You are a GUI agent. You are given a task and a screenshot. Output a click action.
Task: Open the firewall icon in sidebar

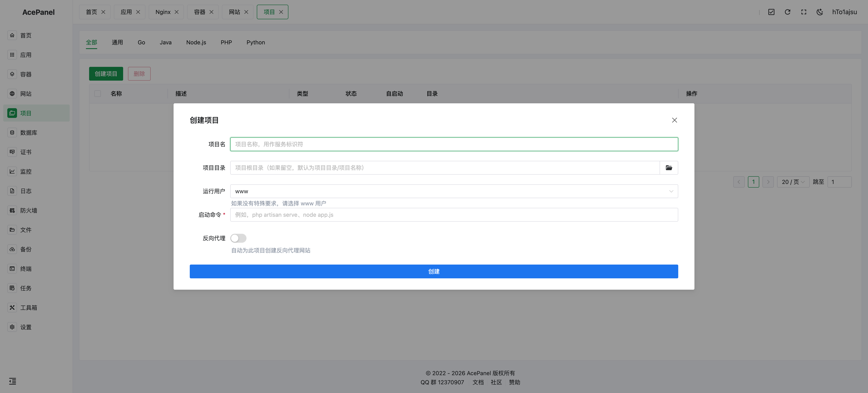click(x=12, y=210)
